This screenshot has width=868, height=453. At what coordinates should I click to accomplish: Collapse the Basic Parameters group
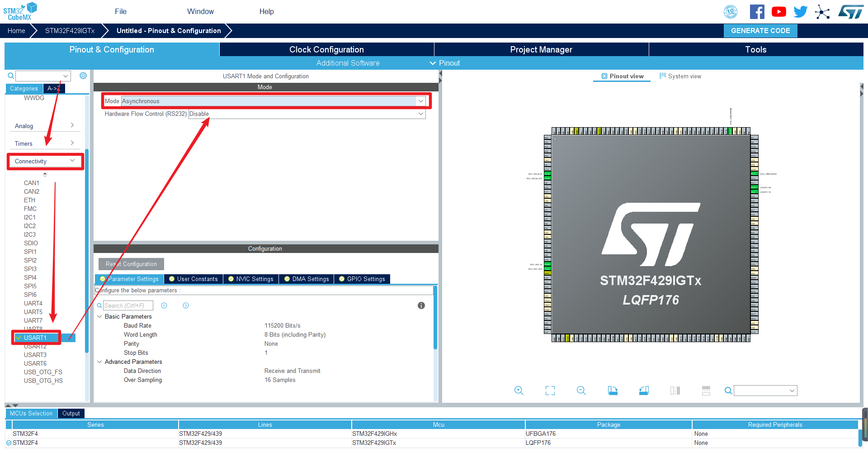(99, 316)
